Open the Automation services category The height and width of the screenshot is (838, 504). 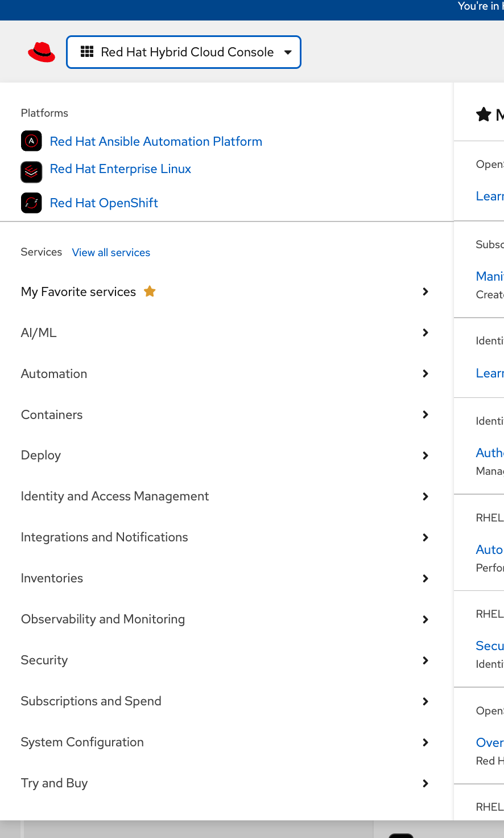54,373
